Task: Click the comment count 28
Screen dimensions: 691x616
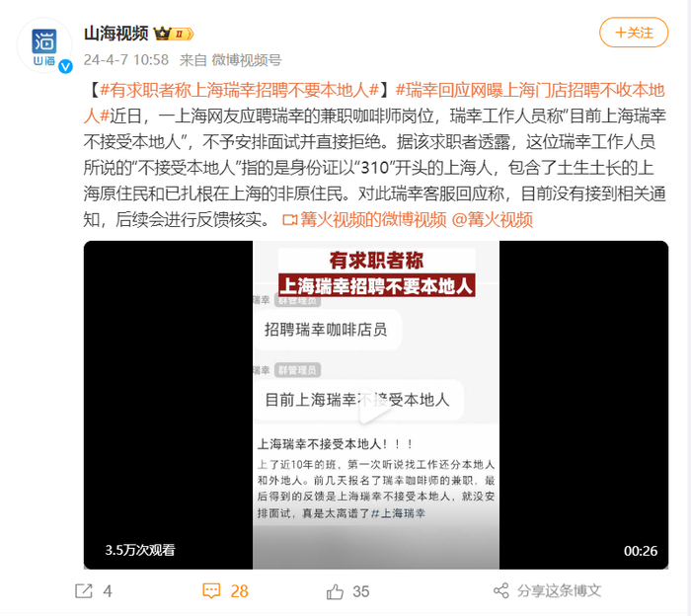Action: point(239,591)
